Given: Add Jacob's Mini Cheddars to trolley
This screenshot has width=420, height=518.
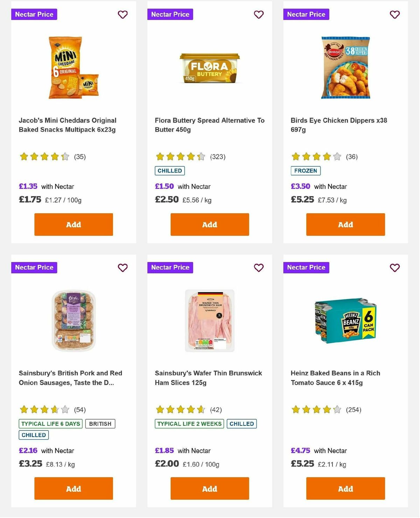Looking at the screenshot, I should pos(73,225).
